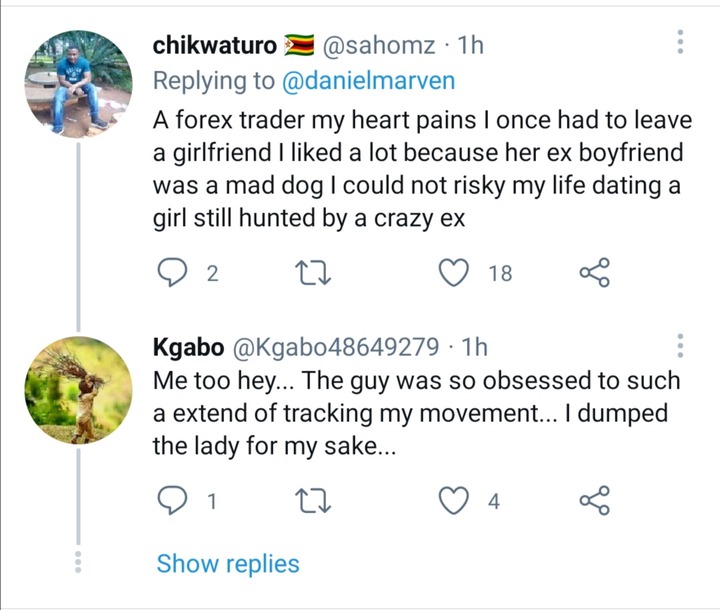
Task: View chikwaturo's profile picture
Action: 79,84
